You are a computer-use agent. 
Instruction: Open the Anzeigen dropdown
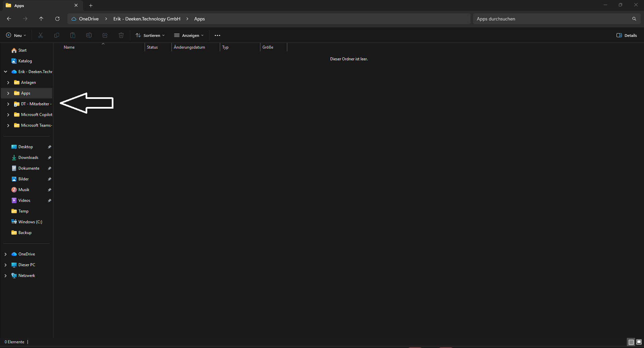(x=189, y=36)
